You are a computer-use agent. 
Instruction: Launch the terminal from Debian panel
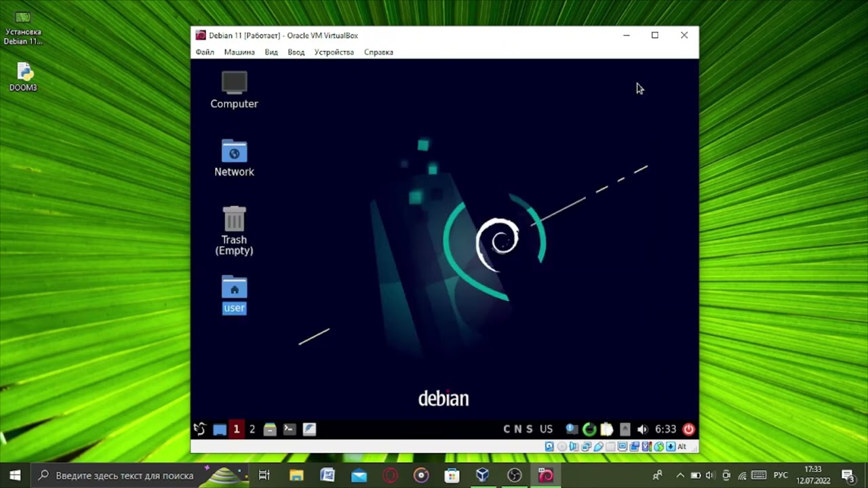click(x=290, y=429)
